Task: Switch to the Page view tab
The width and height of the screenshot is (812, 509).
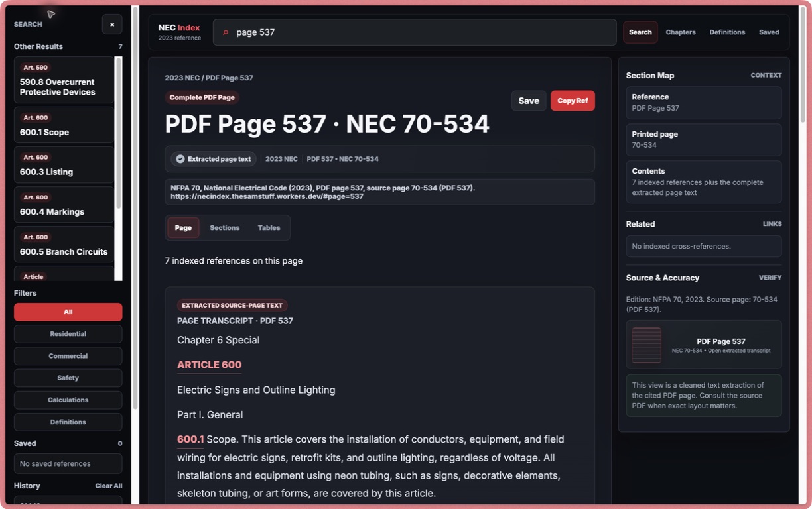Action: pyautogui.click(x=183, y=228)
